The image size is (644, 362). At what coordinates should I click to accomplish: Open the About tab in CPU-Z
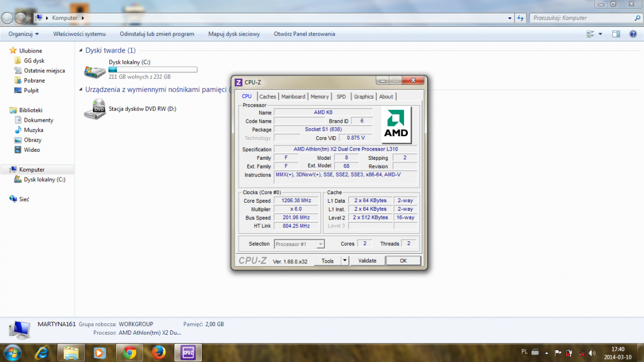point(386,97)
